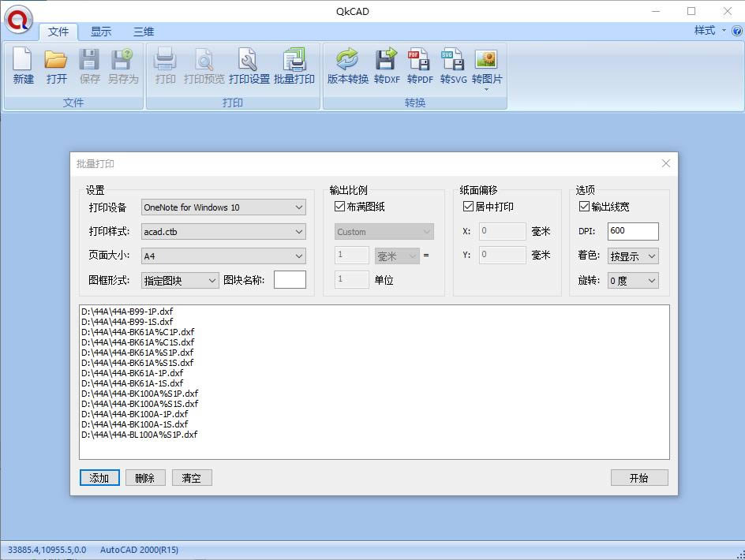The height and width of the screenshot is (560, 745).
Task: Click the Batch Print icon
Action: (294, 59)
